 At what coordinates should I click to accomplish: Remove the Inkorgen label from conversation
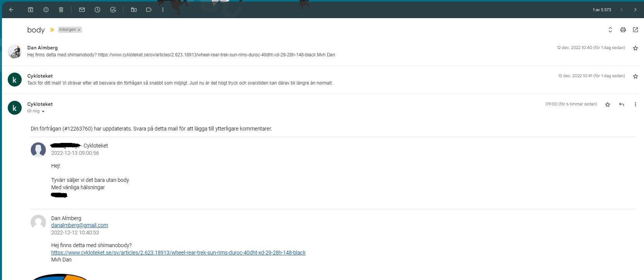click(79, 30)
